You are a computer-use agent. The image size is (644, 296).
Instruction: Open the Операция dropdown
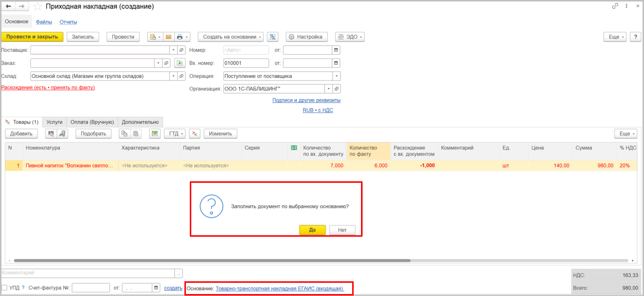pos(336,76)
